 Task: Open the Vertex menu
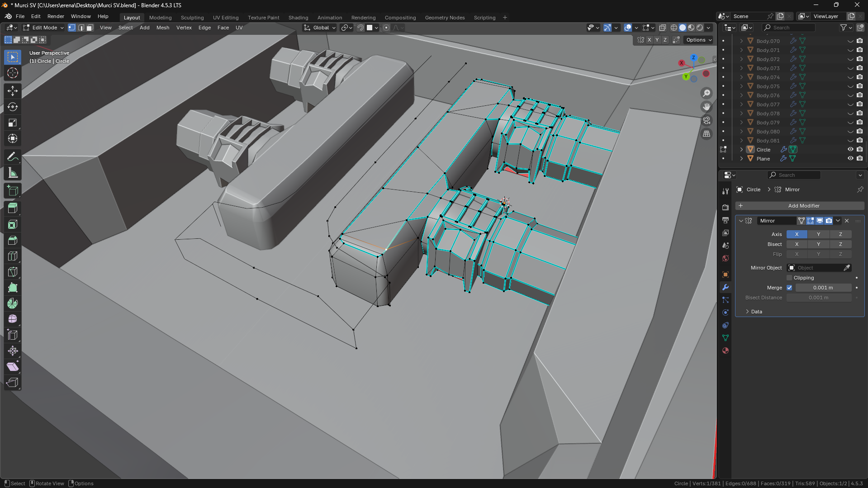tap(184, 28)
